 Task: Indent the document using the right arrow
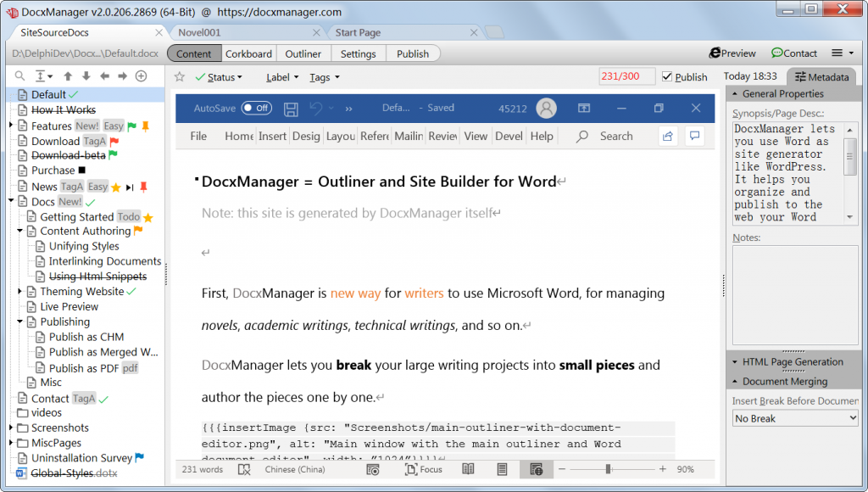122,75
